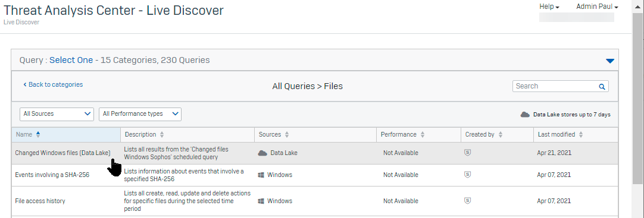Click '15 Categories, 230 Queries' text
This screenshot has width=644, height=218.
point(156,60)
